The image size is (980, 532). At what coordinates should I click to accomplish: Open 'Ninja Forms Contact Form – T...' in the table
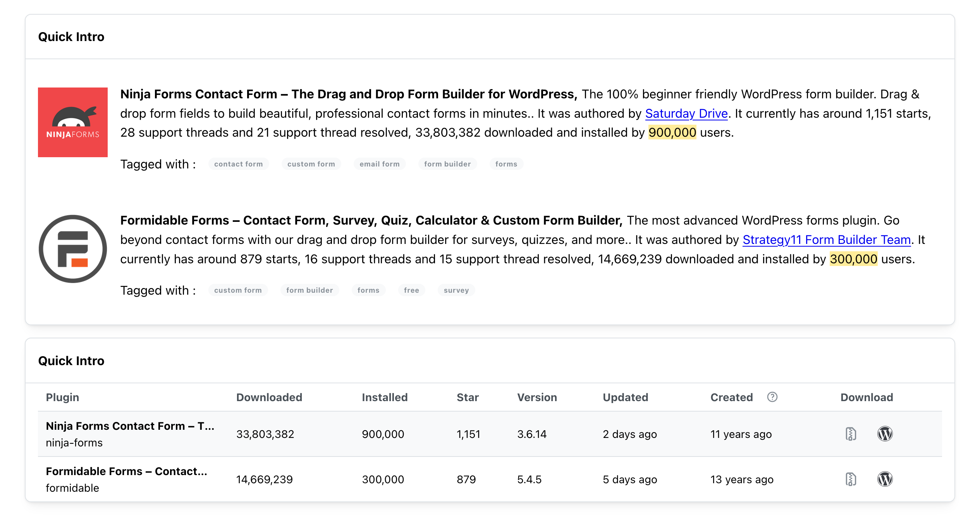click(x=130, y=426)
